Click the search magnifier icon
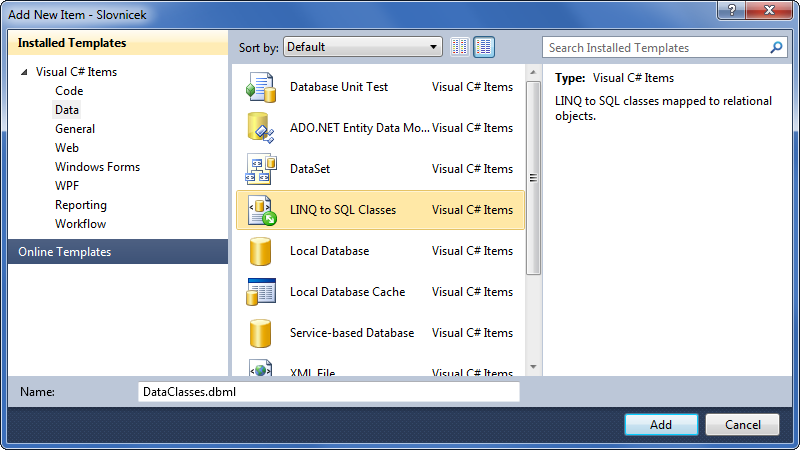The image size is (800, 450). click(x=776, y=47)
